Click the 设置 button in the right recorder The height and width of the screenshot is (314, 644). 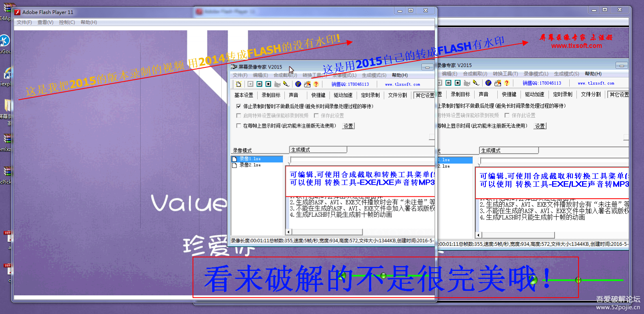click(x=540, y=126)
